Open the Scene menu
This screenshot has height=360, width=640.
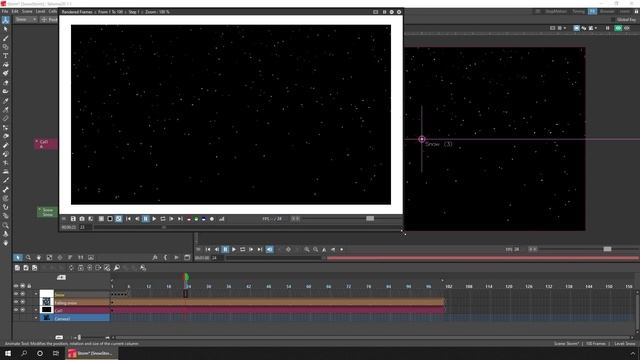click(27, 11)
